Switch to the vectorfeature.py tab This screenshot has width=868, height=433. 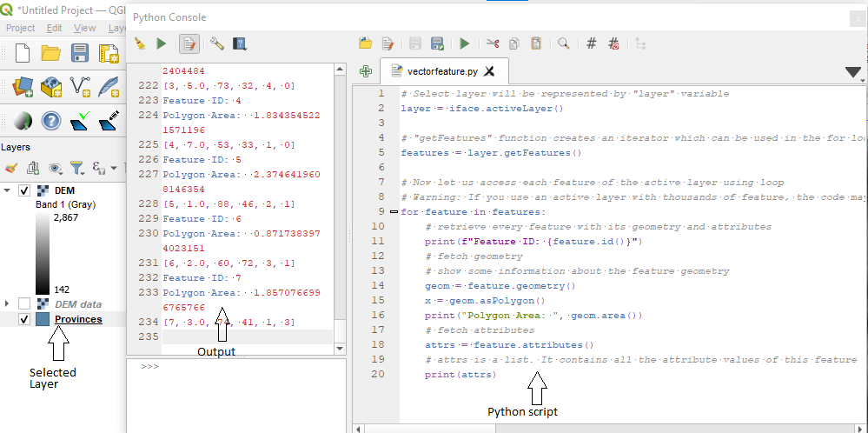click(x=441, y=71)
